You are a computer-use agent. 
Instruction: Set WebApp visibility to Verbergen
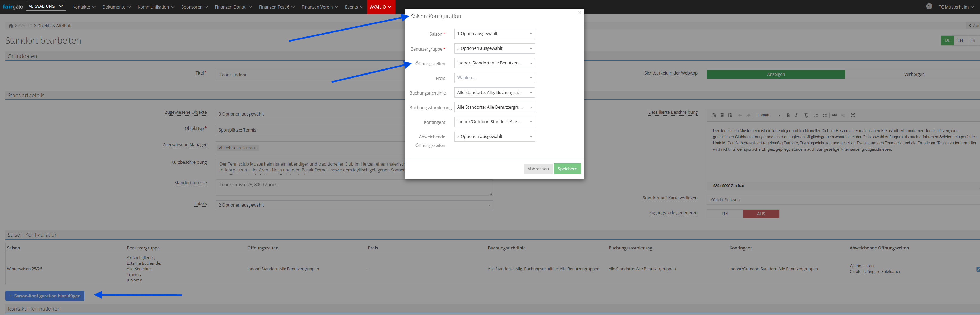coord(914,74)
